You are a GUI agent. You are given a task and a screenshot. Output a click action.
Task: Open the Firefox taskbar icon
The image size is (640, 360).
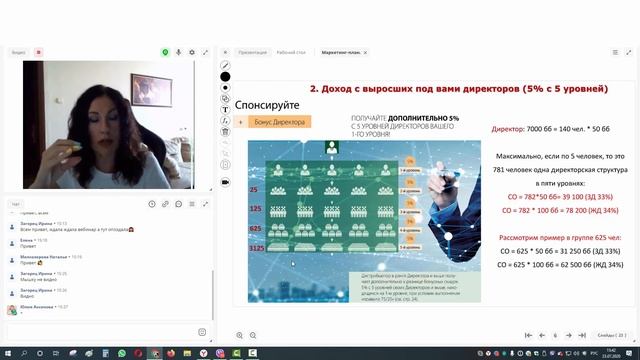(171, 353)
